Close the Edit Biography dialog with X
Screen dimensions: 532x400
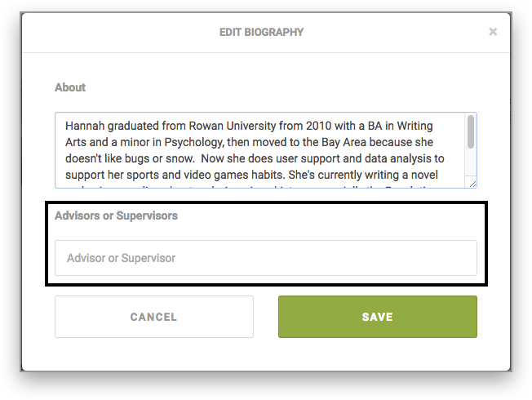coord(493,32)
